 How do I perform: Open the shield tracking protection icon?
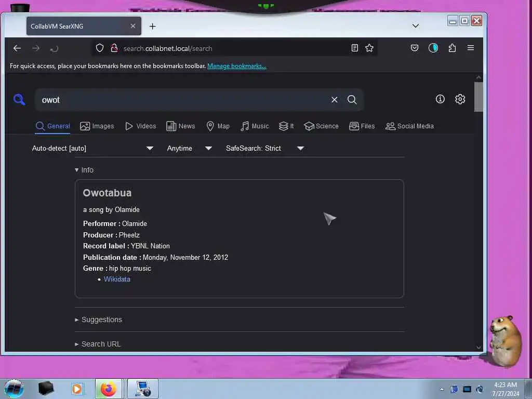[99, 48]
